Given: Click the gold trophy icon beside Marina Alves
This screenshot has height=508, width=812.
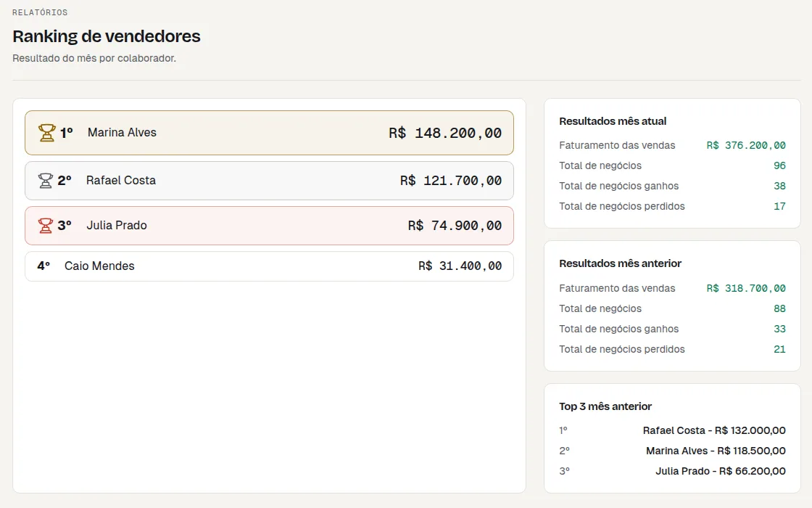Looking at the screenshot, I should 46,133.
